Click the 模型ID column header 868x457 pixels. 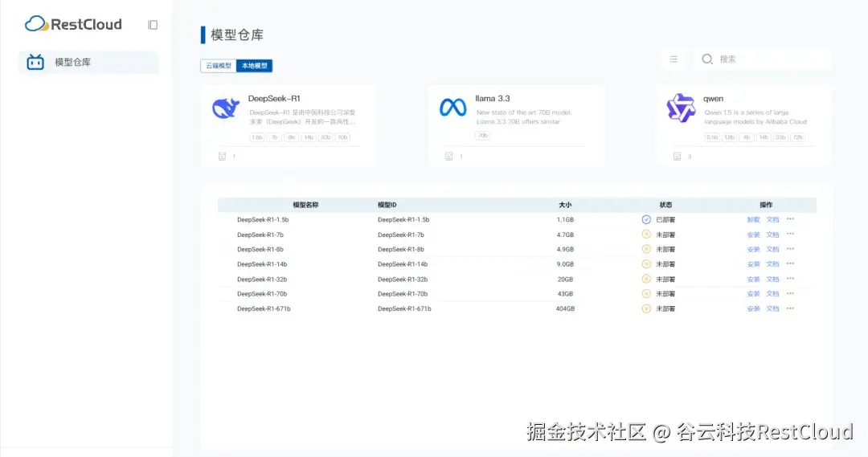coord(387,205)
